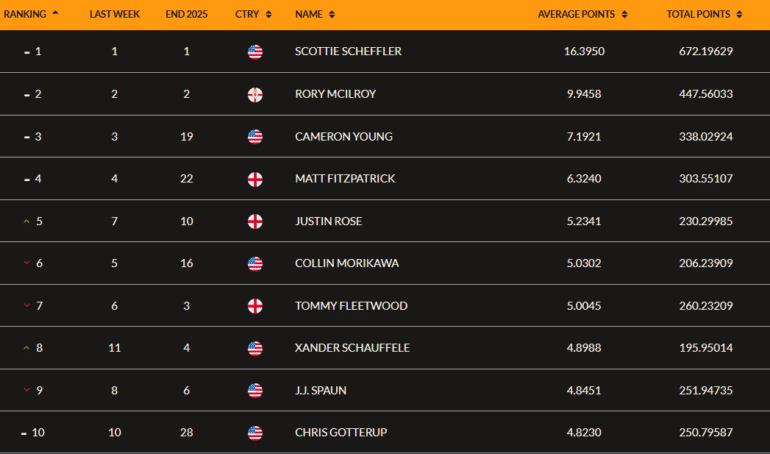Image resolution: width=770 pixels, height=454 pixels.
Task: Click red down arrow beside rank 6
Action: 27,263
